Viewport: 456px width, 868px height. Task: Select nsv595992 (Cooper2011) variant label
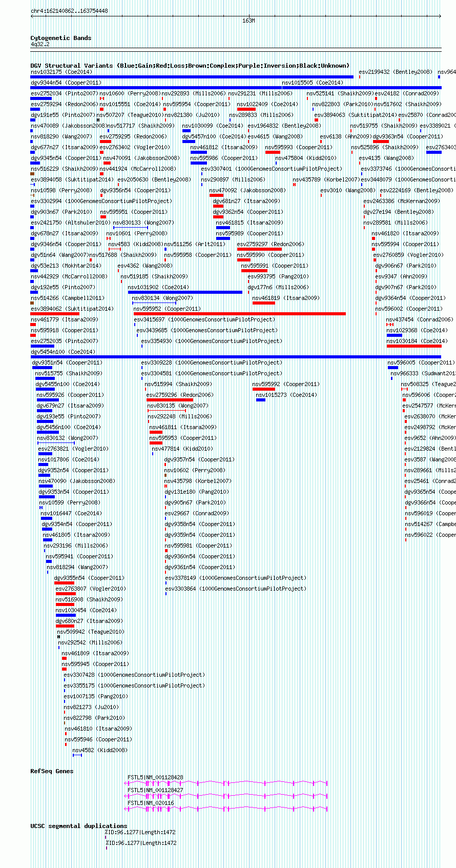click(286, 384)
